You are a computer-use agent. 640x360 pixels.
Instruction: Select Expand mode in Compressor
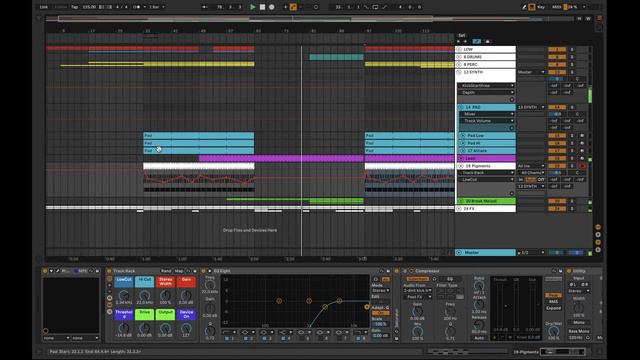coord(553,308)
